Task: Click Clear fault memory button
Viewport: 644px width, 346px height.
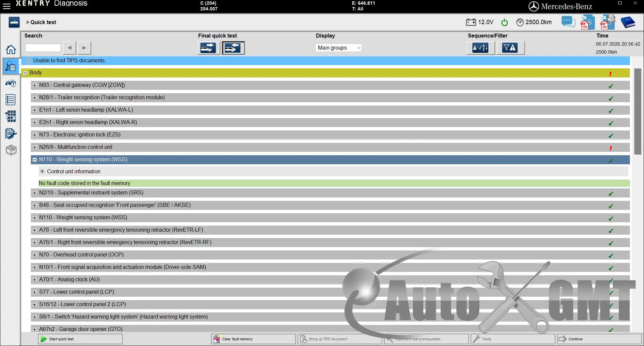Action: tap(253, 339)
